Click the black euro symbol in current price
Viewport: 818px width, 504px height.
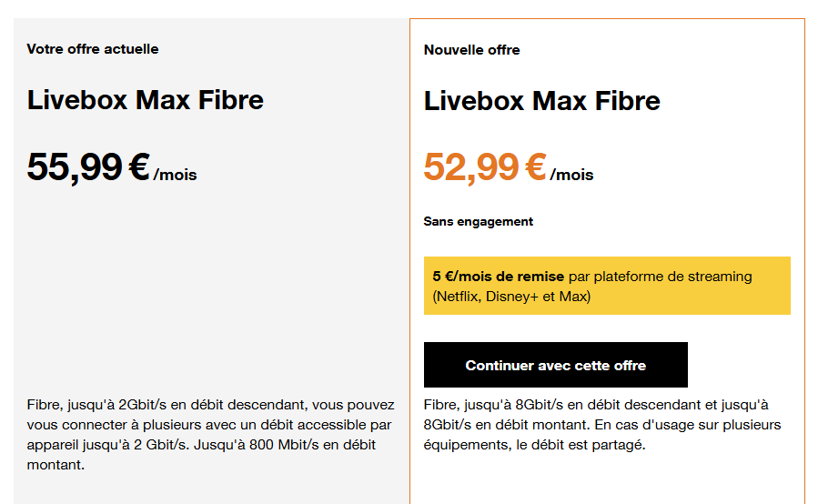[x=139, y=167]
